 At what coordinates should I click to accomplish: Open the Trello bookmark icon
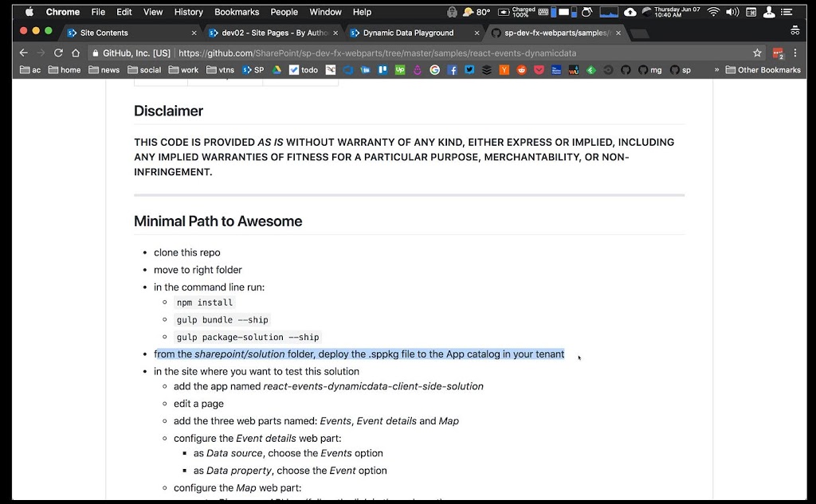(x=382, y=70)
